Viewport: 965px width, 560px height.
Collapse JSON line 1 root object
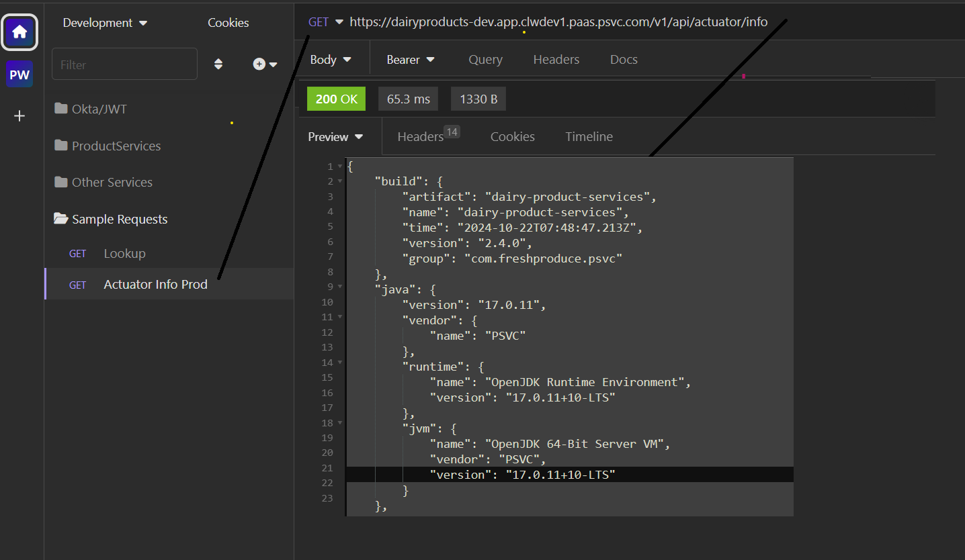[340, 167]
